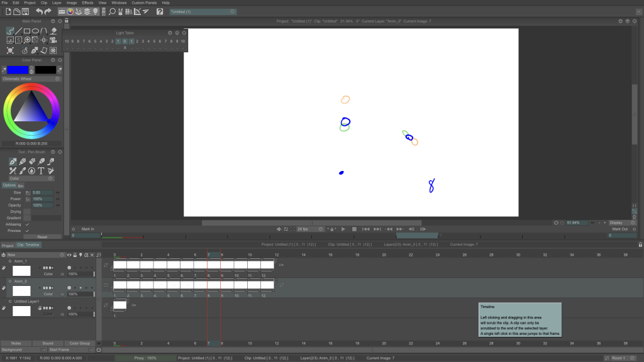Open the help question mark icon
Screen dimensions: 644x362
tap(160, 11)
